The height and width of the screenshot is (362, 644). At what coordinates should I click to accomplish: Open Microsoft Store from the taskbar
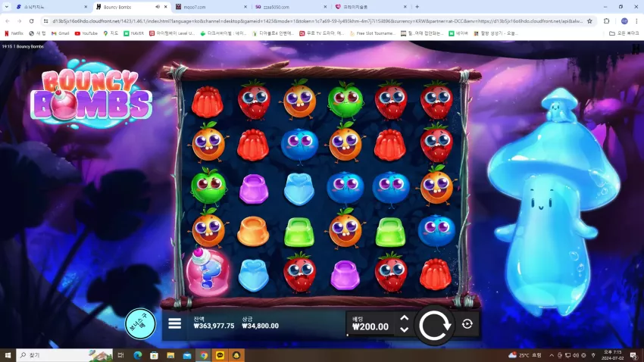[154, 355]
